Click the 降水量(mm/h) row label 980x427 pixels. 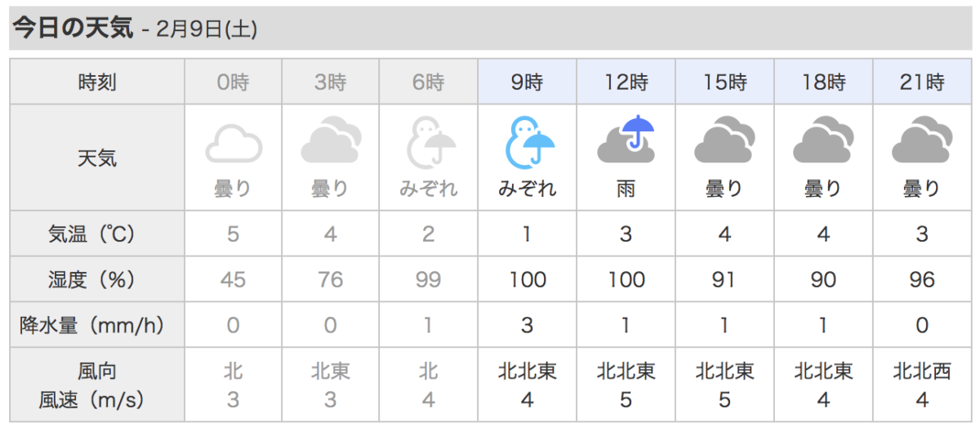click(97, 326)
